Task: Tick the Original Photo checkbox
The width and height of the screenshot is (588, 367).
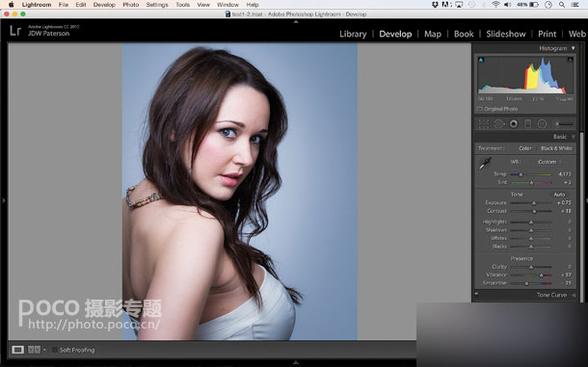Action: (x=480, y=109)
